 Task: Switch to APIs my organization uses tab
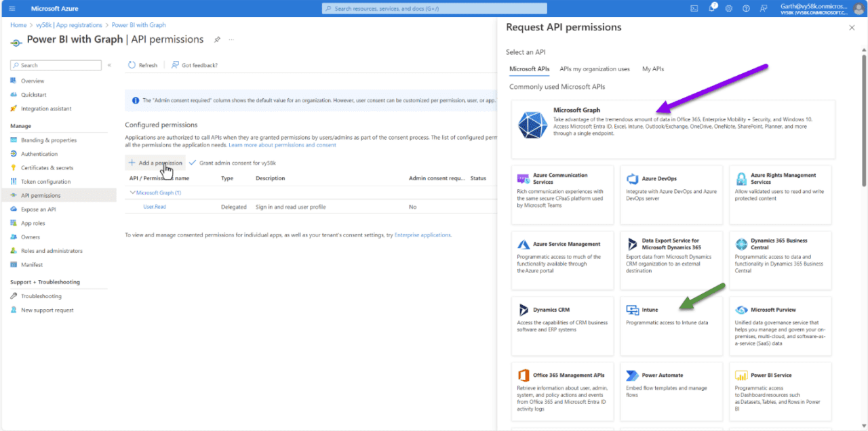[596, 68]
